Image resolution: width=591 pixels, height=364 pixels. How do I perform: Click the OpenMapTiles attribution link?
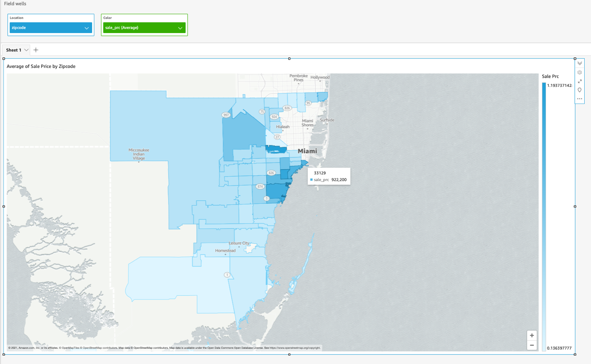pyautogui.click(x=70, y=348)
